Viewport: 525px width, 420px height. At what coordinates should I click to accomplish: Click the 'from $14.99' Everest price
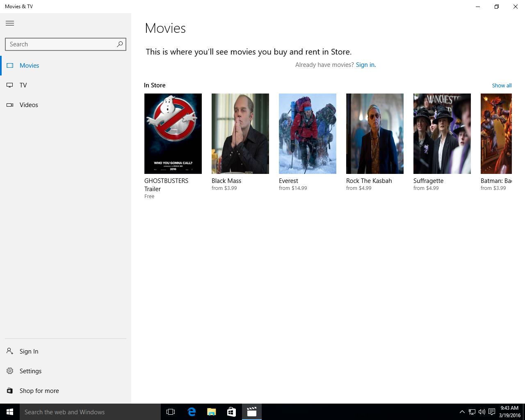click(293, 188)
